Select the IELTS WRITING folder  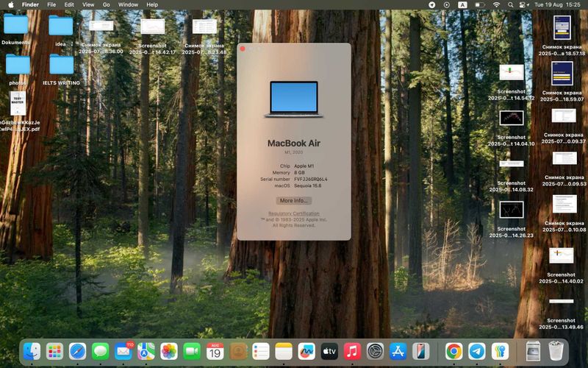61,69
